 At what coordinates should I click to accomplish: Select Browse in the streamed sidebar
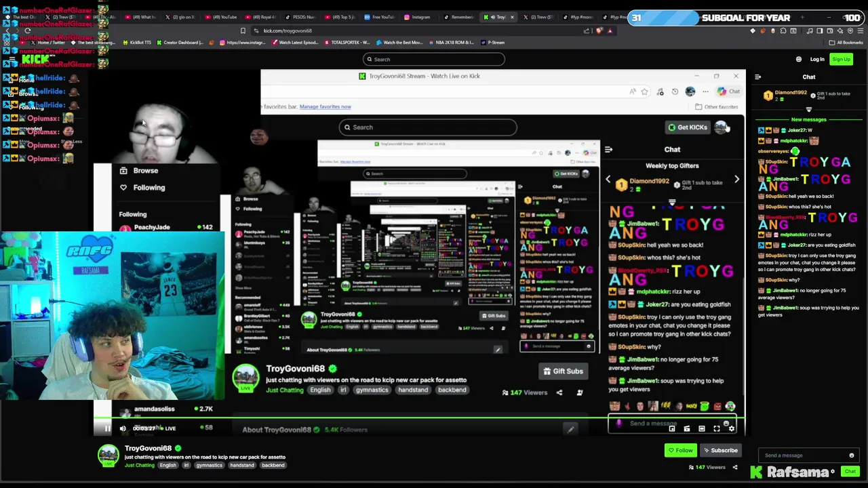[x=139, y=171]
